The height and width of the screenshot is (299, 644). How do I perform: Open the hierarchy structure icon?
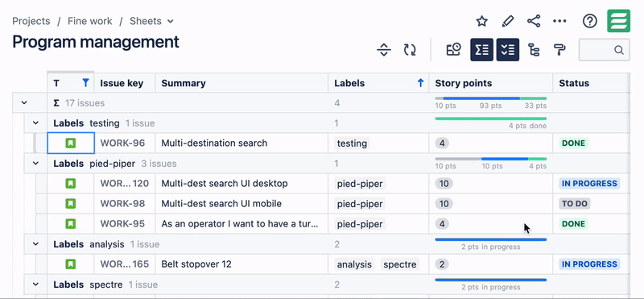(x=534, y=50)
